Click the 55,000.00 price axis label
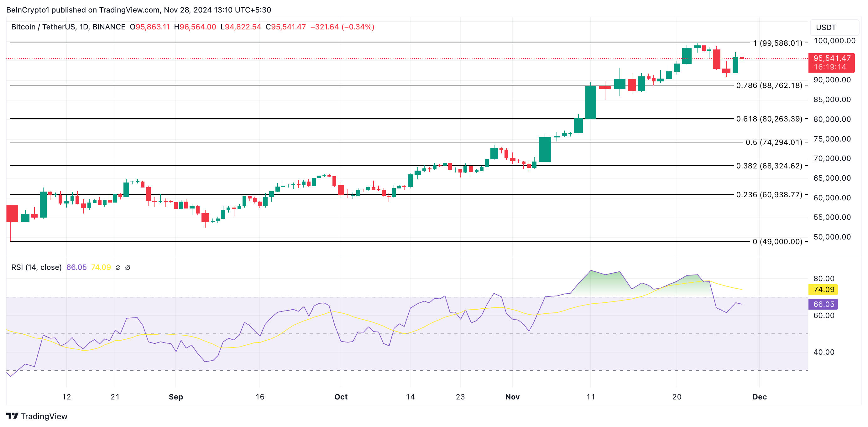 pyautogui.click(x=832, y=217)
